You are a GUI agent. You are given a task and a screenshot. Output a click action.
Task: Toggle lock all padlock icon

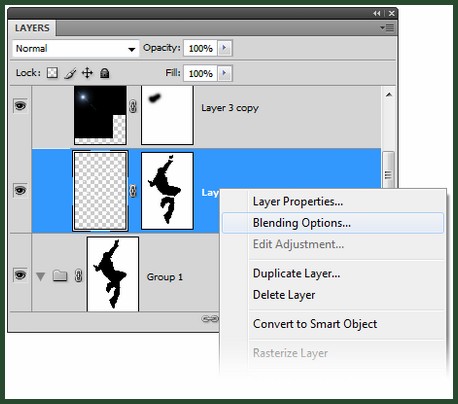pyautogui.click(x=105, y=73)
